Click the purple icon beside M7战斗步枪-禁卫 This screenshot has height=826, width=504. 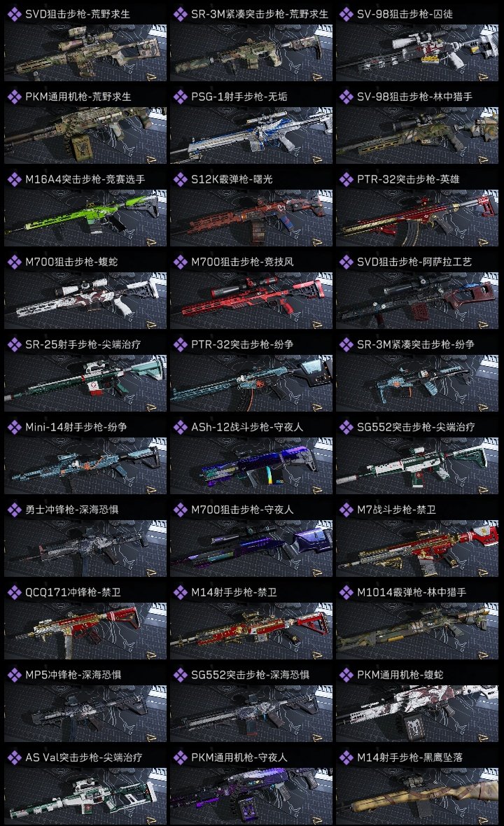346,510
